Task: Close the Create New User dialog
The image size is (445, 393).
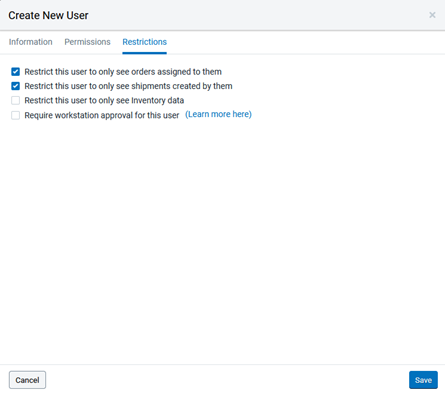Action: click(x=432, y=15)
